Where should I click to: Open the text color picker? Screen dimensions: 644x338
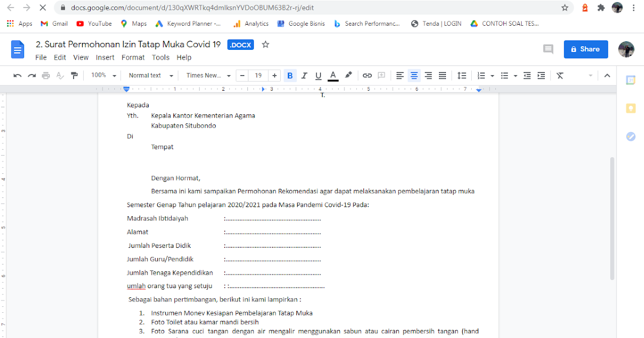(x=333, y=76)
